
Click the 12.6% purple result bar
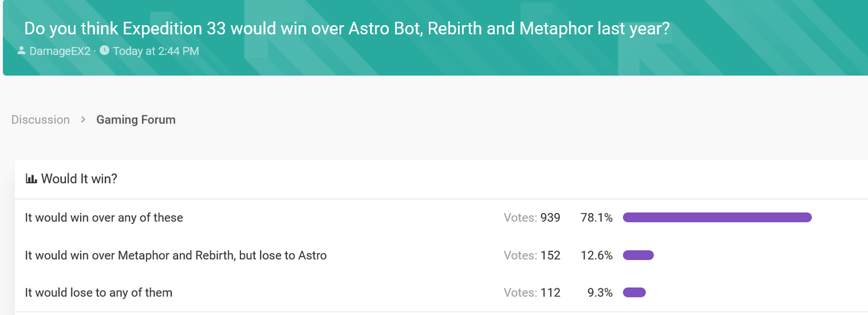(638, 255)
